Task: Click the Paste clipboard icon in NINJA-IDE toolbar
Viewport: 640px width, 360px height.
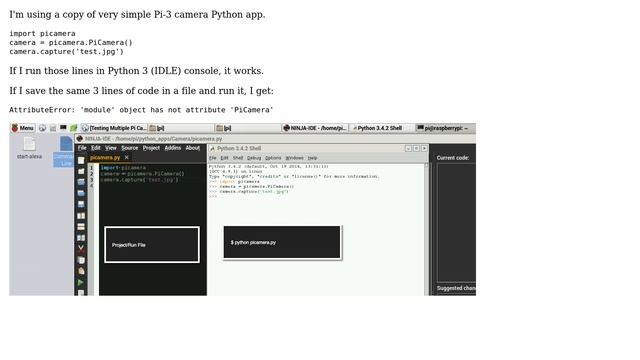Action: [81, 271]
